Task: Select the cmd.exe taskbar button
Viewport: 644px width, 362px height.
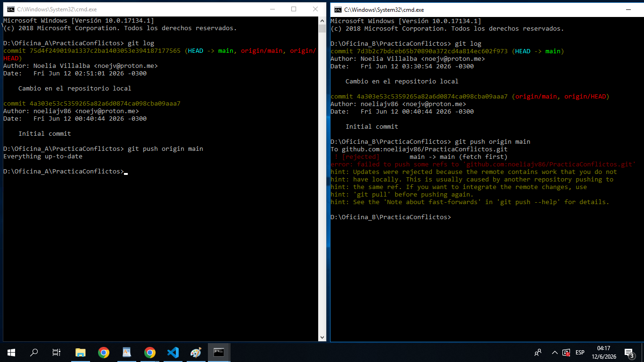Action: (x=219, y=352)
